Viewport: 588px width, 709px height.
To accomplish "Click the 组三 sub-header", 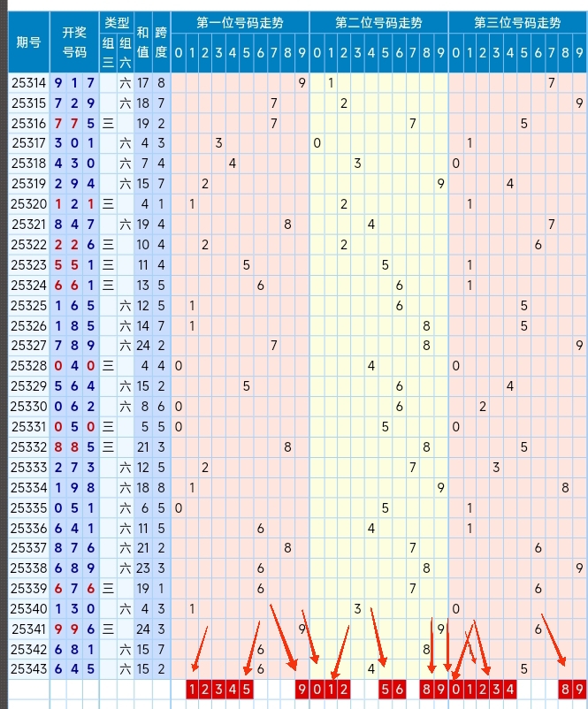I will click(108, 53).
